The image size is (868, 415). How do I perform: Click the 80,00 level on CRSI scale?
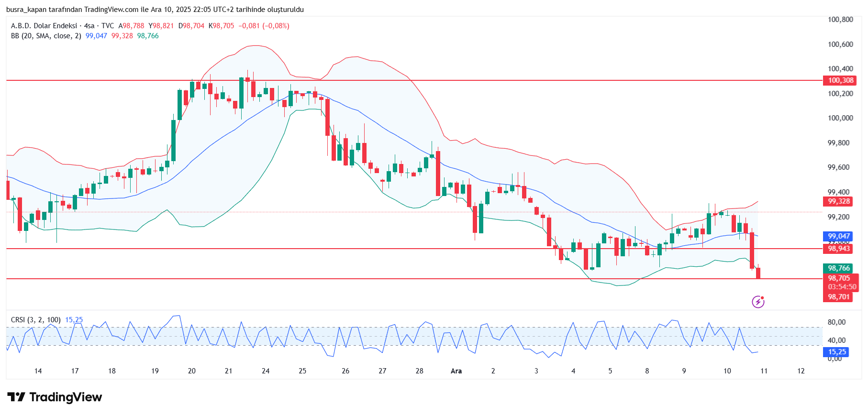(836, 322)
